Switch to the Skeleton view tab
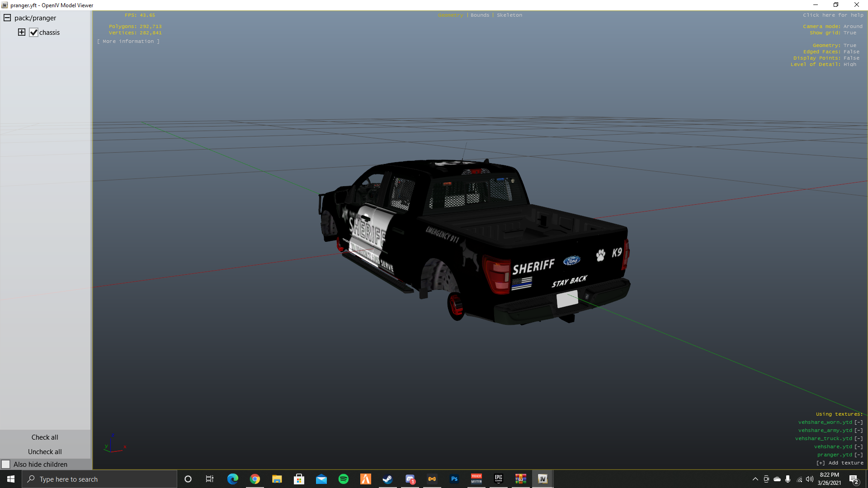The width and height of the screenshot is (868, 488). point(509,15)
